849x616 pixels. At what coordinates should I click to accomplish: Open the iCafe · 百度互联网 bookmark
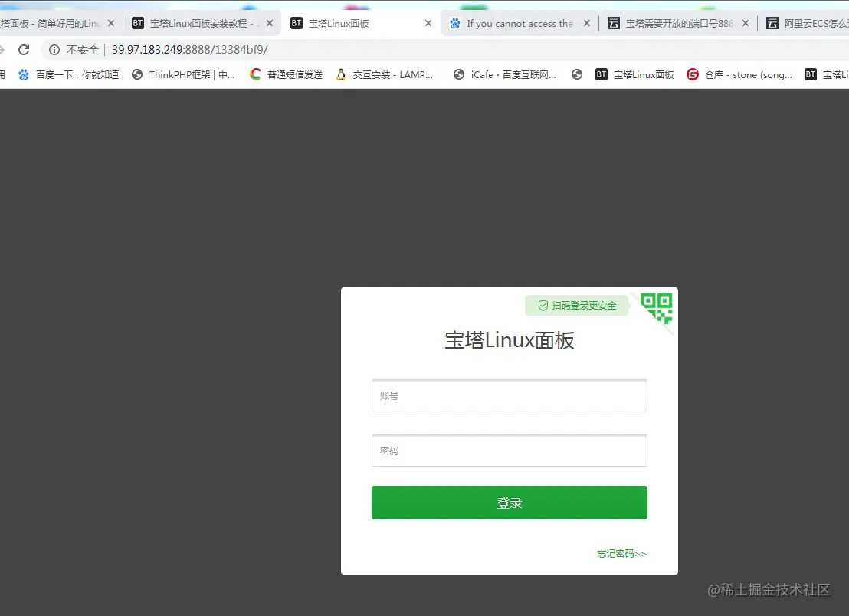[505, 74]
